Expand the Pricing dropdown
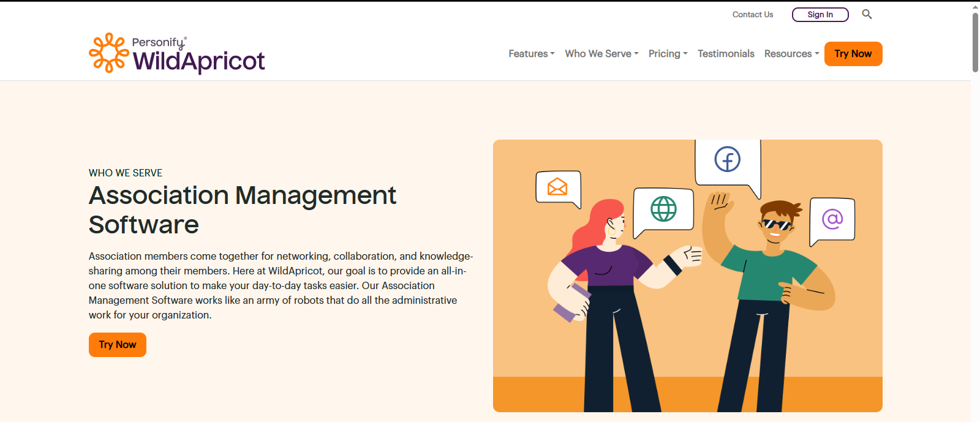Image resolution: width=980 pixels, height=422 pixels. click(x=668, y=54)
